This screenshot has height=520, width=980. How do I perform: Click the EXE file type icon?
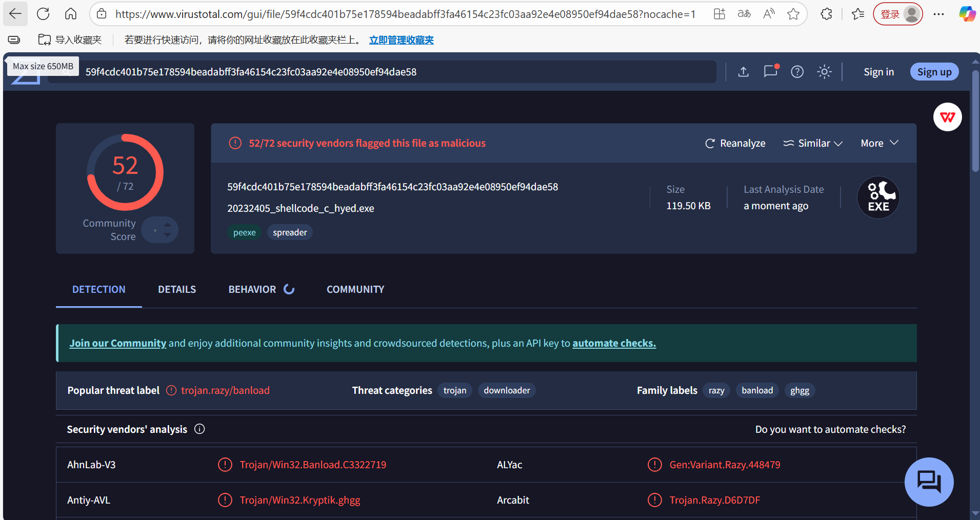[878, 197]
